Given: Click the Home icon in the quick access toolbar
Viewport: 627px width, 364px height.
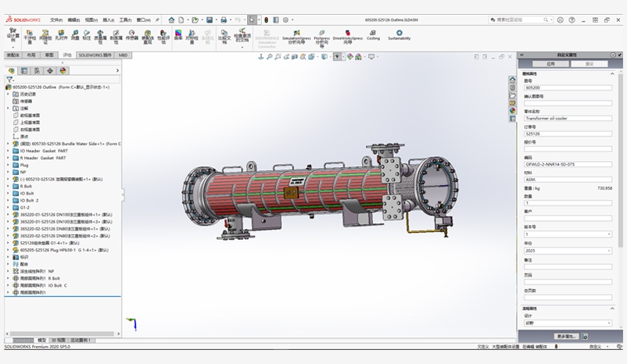Looking at the screenshot, I should 171,20.
